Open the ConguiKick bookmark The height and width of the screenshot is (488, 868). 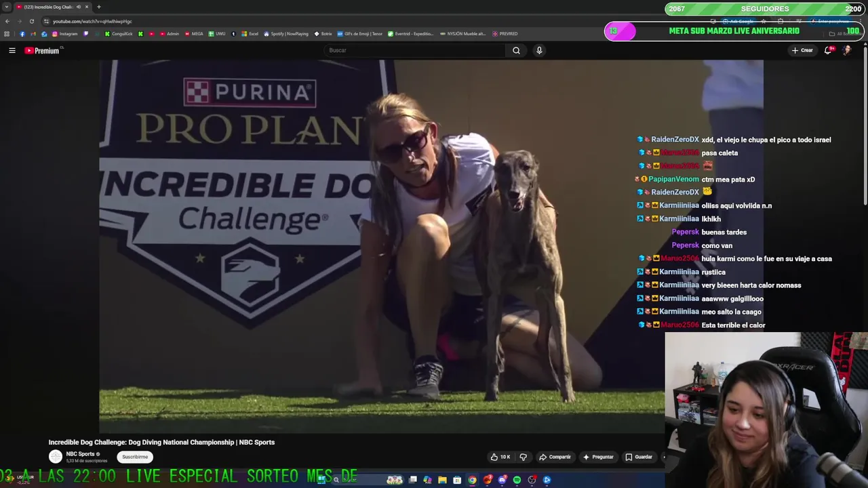point(119,34)
